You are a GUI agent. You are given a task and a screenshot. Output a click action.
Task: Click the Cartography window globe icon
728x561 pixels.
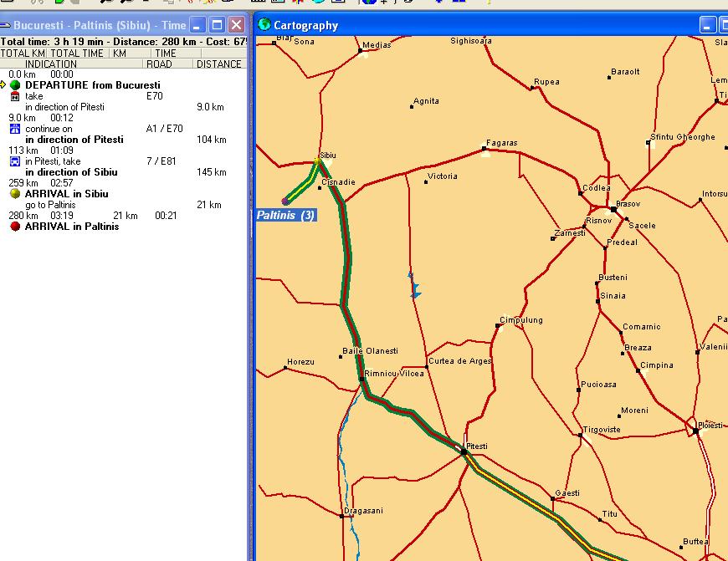pyautogui.click(x=264, y=25)
